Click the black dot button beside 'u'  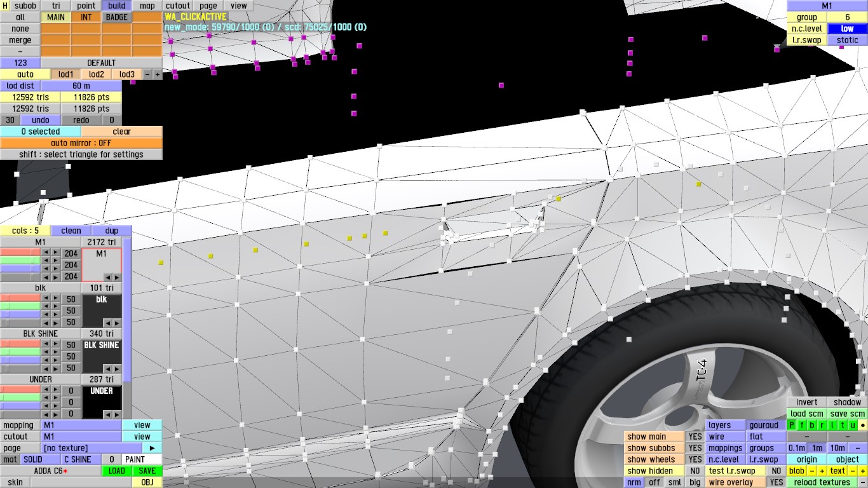click(x=862, y=425)
